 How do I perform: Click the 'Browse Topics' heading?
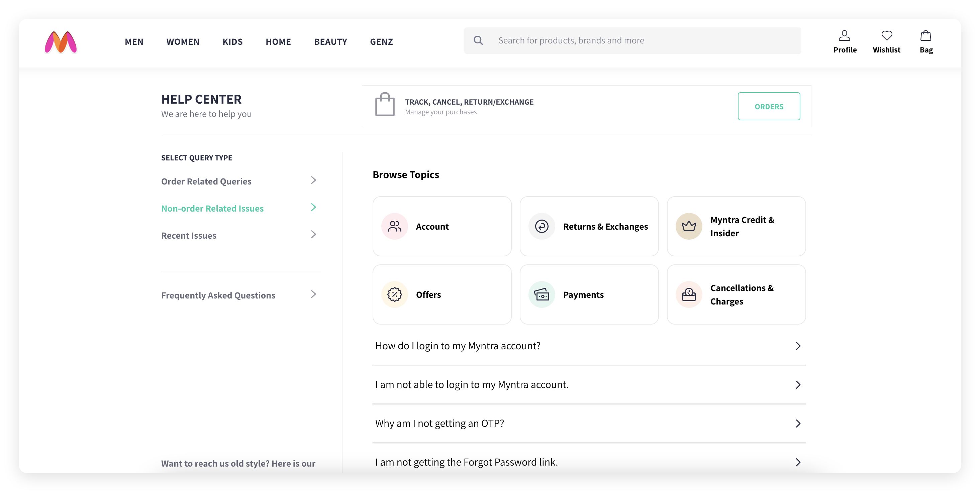click(x=405, y=174)
